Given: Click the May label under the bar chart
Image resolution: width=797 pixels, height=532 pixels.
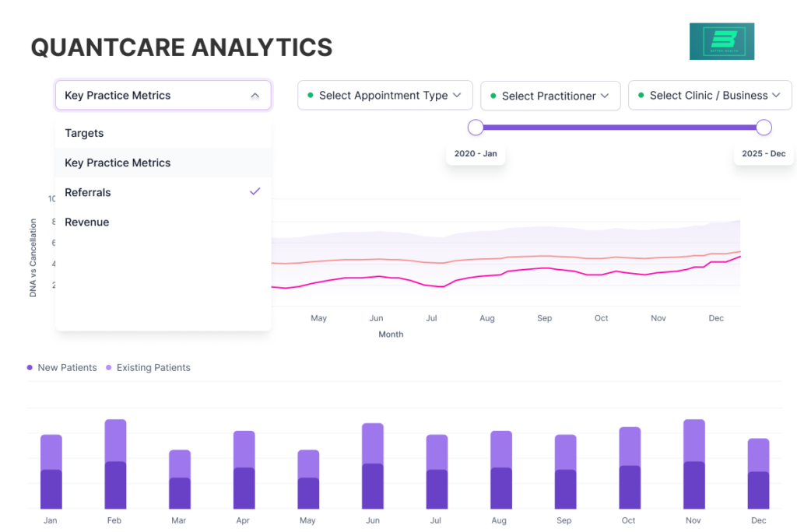Looking at the screenshot, I should (x=307, y=520).
